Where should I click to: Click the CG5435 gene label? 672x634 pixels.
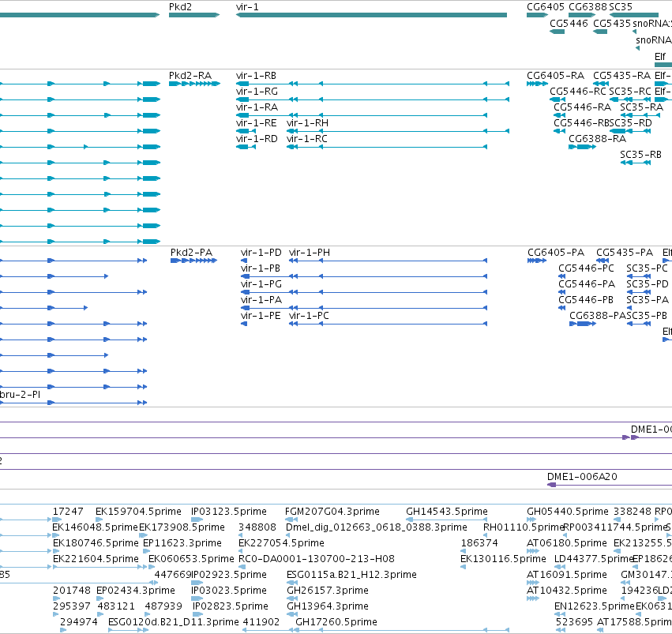(x=612, y=23)
